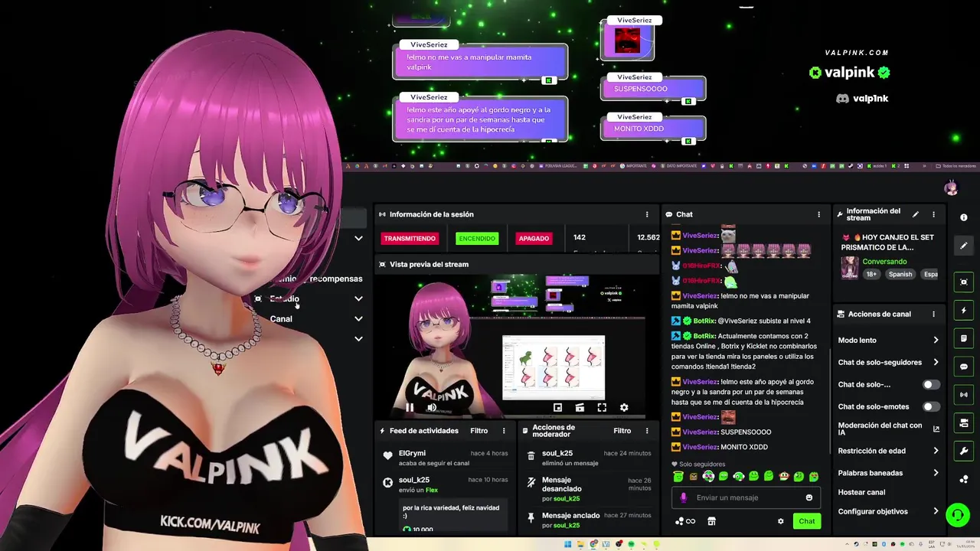980x551 pixels.
Task: Expand the Estudio sidebar section
Action: point(358,298)
